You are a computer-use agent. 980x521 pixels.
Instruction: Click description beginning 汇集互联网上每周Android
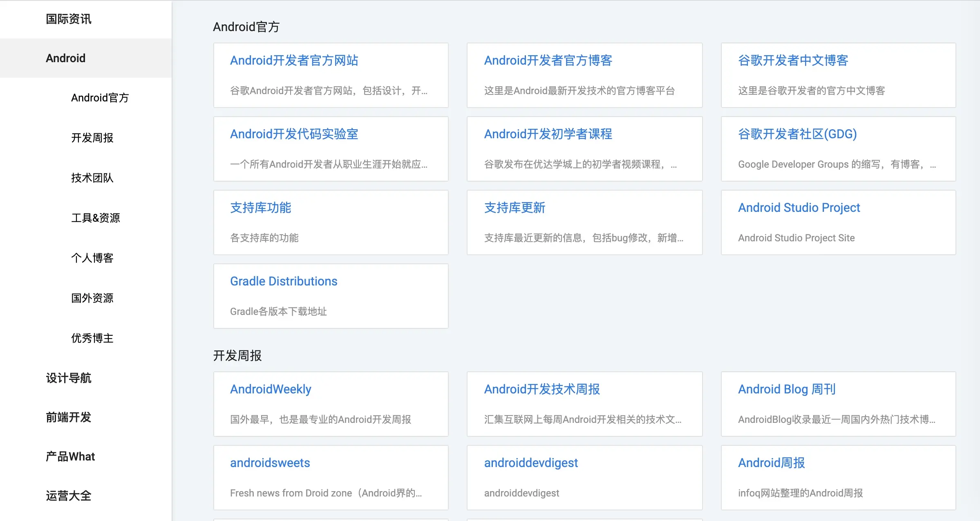point(583,420)
